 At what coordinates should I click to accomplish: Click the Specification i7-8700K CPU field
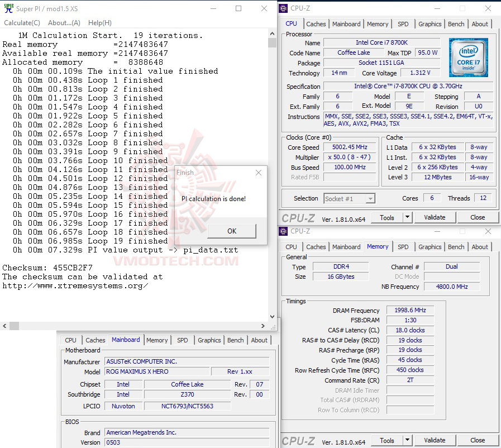(x=408, y=86)
